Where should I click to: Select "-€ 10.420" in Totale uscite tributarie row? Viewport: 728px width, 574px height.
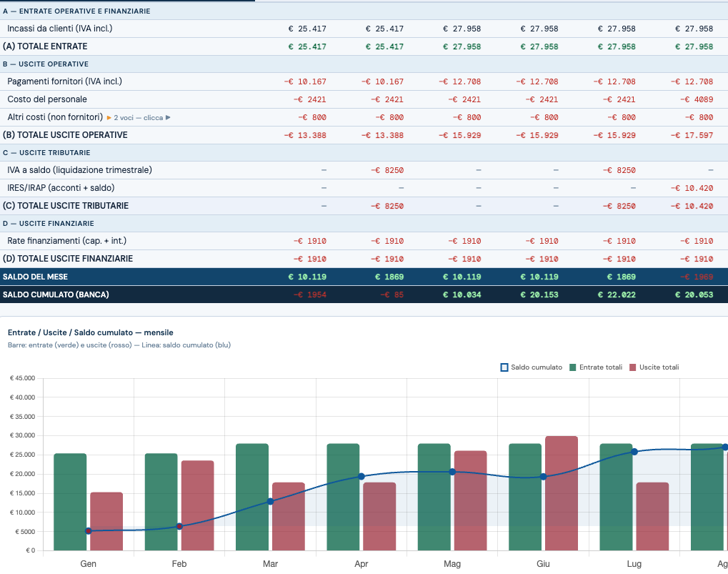coord(692,206)
